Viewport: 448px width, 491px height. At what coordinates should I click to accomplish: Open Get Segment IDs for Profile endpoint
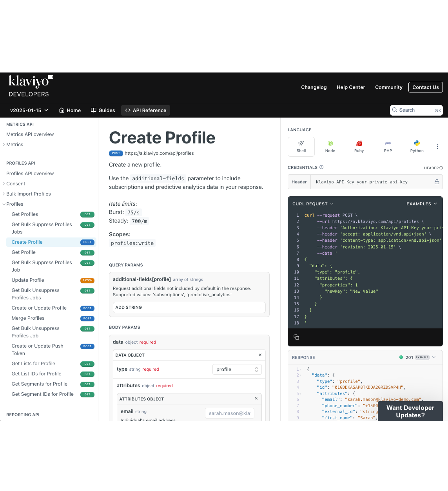(x=51, y=394)
